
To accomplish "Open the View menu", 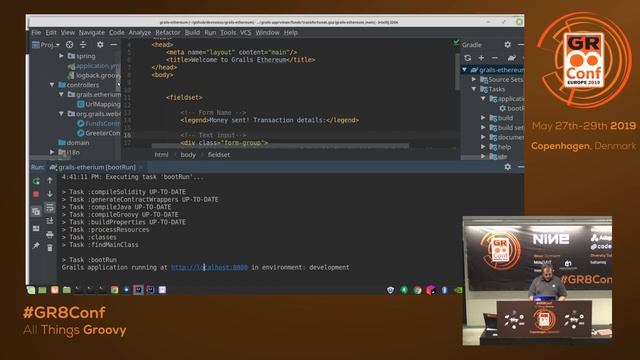I will point(68,32).
